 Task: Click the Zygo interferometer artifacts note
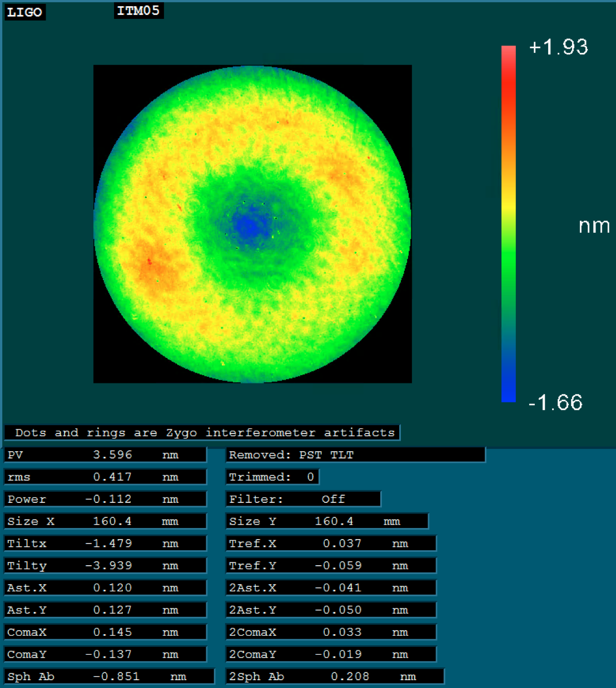(202, 432)
